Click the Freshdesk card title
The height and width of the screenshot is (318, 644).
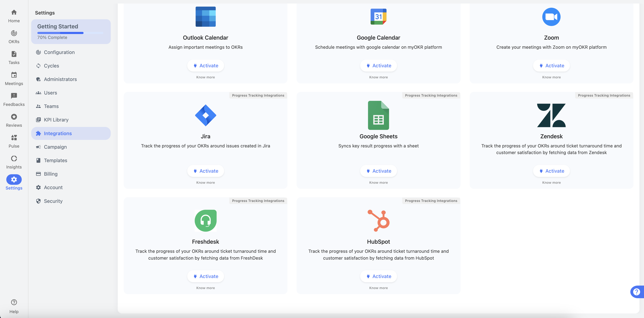coord(205,242)
